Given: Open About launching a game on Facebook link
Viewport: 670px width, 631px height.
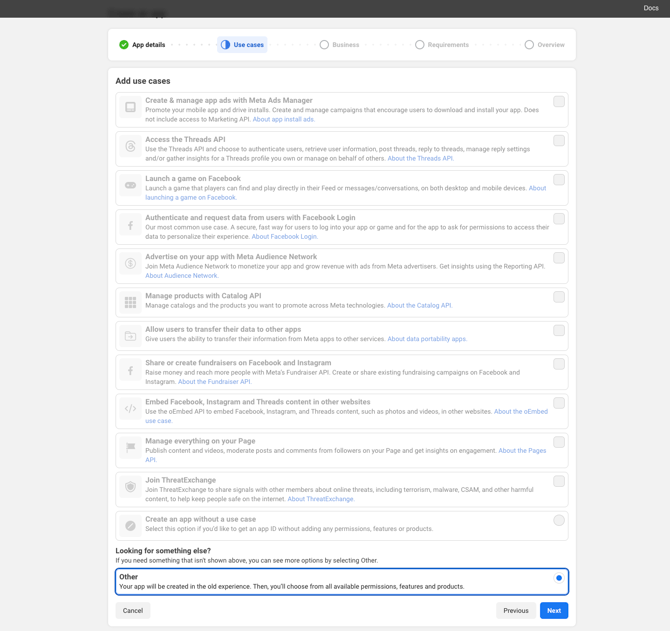Looking at the screenshot, I should click(x=191, y=197).
